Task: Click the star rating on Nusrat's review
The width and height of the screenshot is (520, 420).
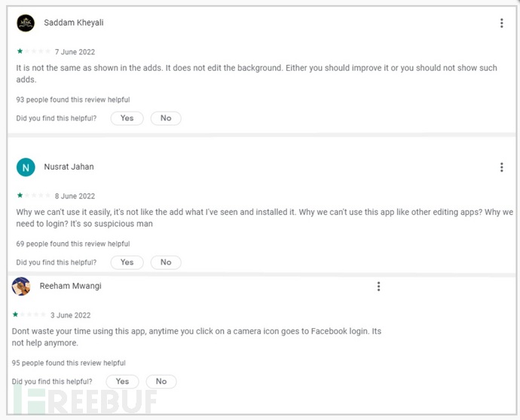Action: click(x=33, y=196)
